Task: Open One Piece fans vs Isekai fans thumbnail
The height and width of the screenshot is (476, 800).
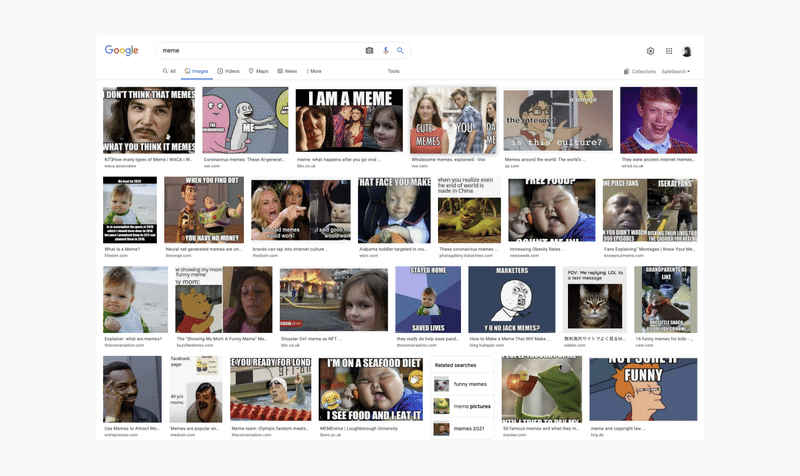Action: (650, 210)
